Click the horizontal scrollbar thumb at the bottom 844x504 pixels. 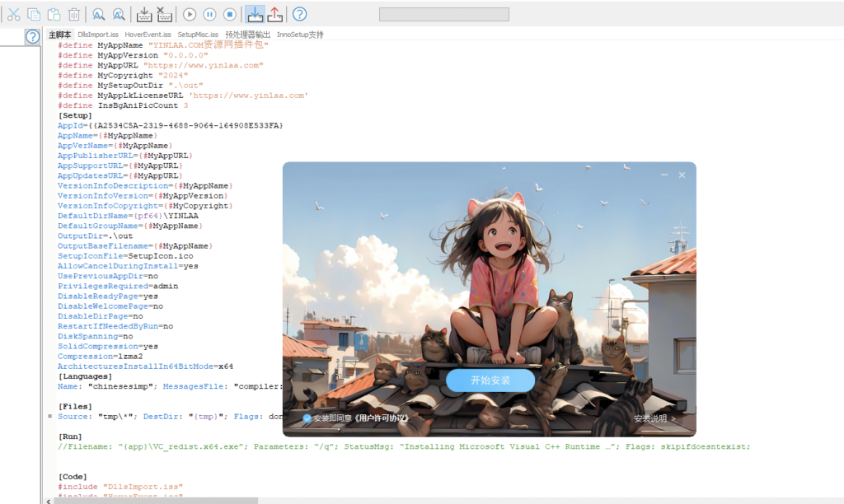(156, 501)
